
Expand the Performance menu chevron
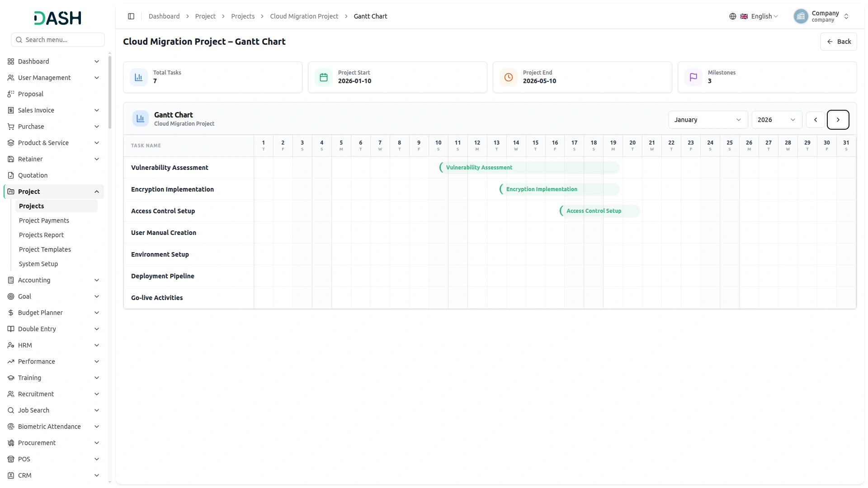click(x=97, y=361)
